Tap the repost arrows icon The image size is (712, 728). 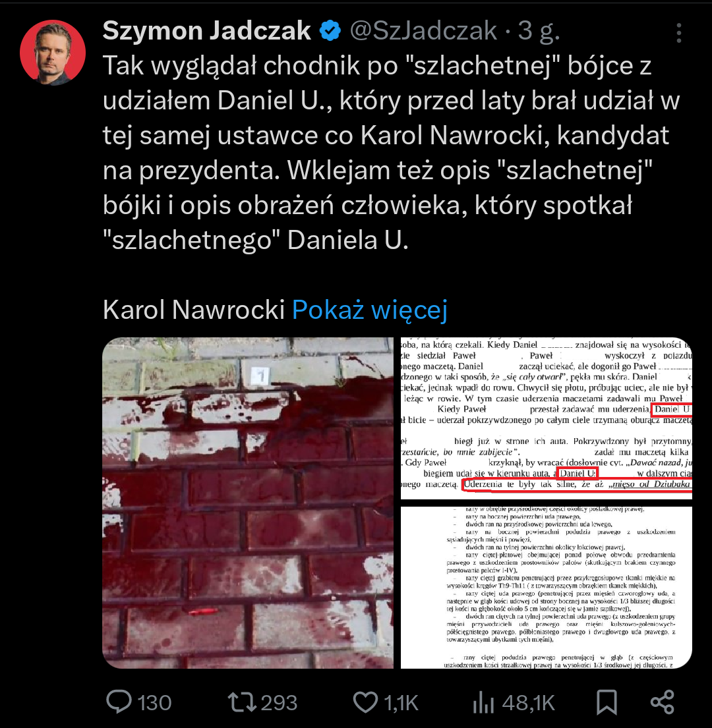tap(241, 702)
